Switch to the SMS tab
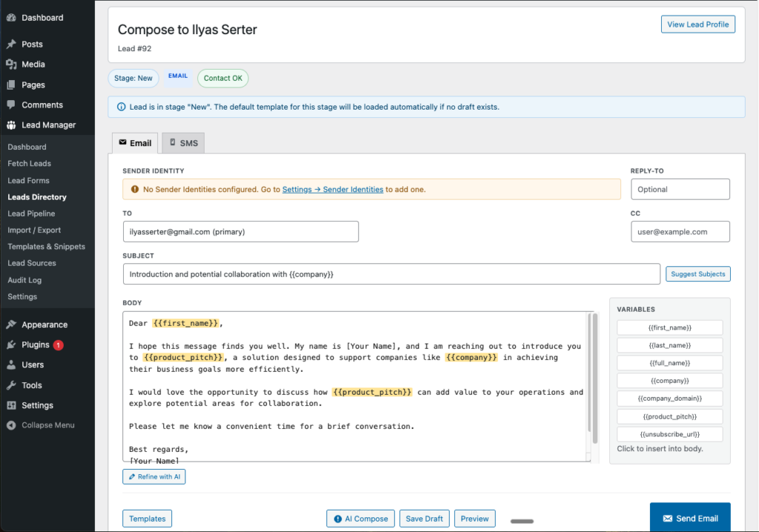This screenshot has width=759, height=532. pyautogui.click(x=182, y=143)
